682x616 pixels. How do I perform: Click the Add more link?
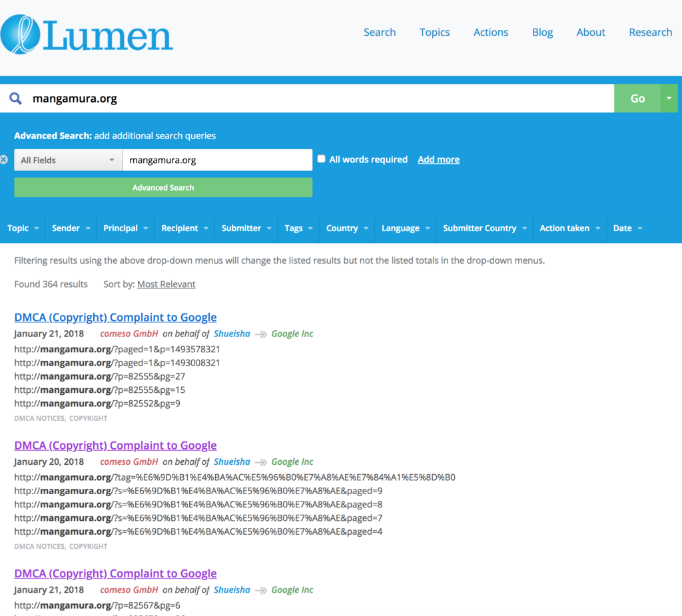(438, 159)
